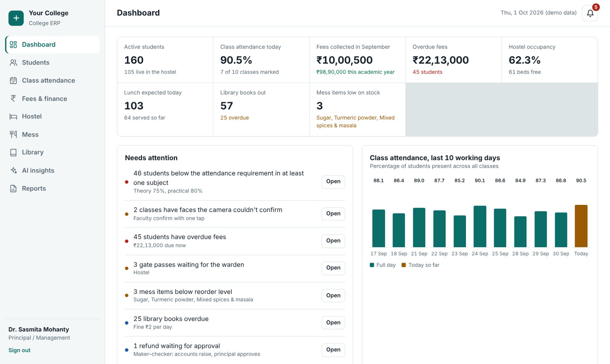Viewport: 610px width, 364px height.
Task: Click Lunch expected today value 103
Action: tap(134, 106)
